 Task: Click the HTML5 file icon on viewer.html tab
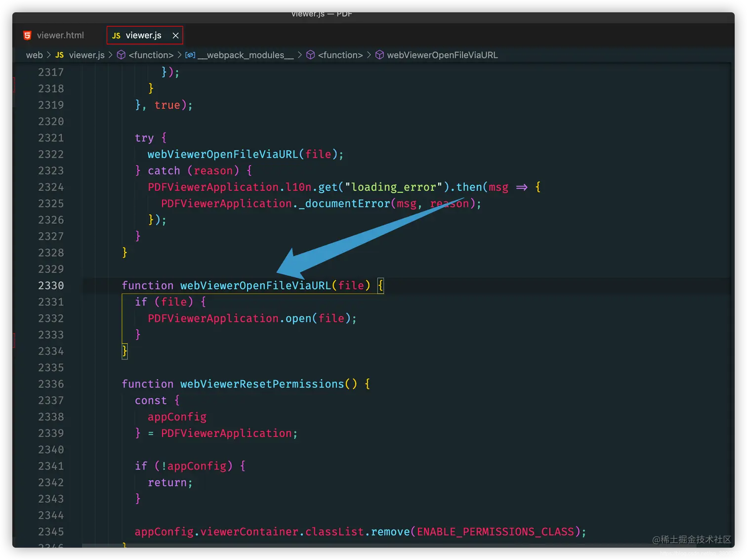pos(27,35)
